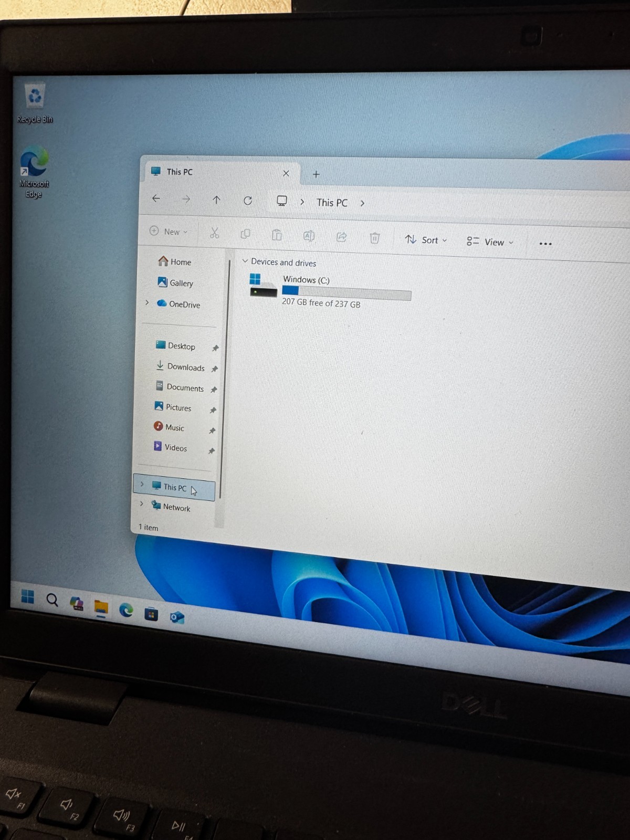Screen dimensions: 630x840
Task: Open the Recycle Bin desktop icon
Action: pos(35,103)
